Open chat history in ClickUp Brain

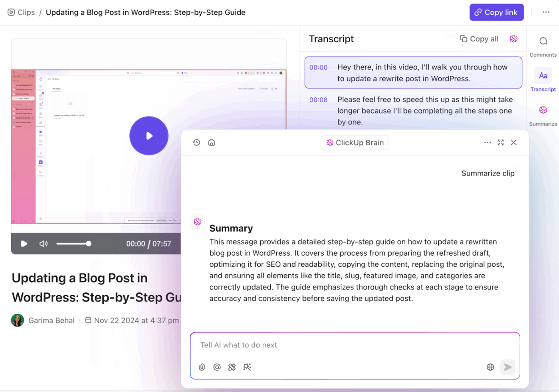click(x=196, y=142)
